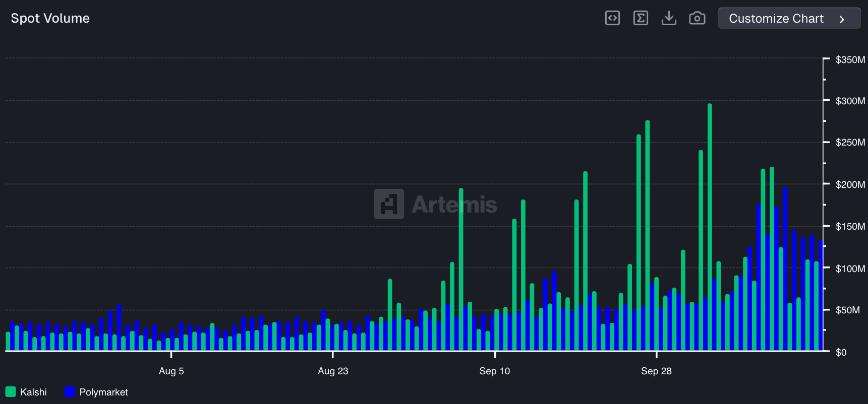Hide the Polymarket series via legend label
The width and height of the screenshot is (868, 404).
[x=103, y=392]
